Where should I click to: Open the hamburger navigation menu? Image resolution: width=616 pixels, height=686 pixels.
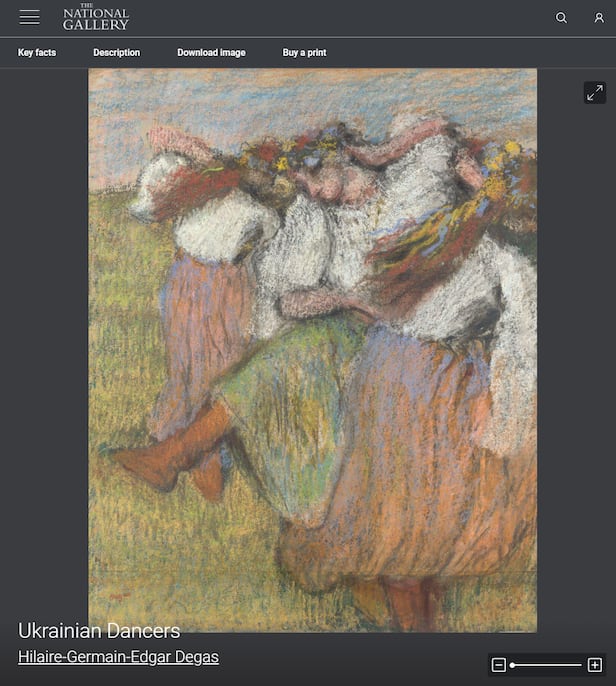[x=30, y=18]
